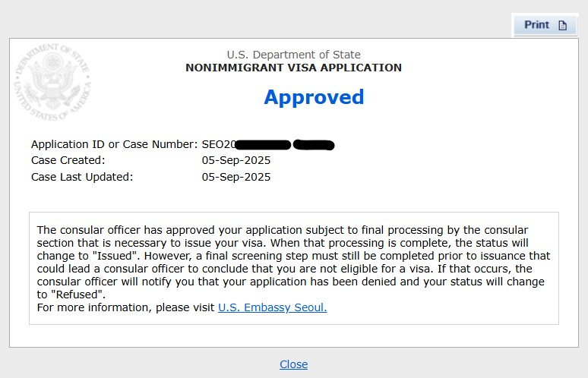The width and height of the screenshot is (588, 378).
Task: Close the visa status dialog
Action: [293, 364]
